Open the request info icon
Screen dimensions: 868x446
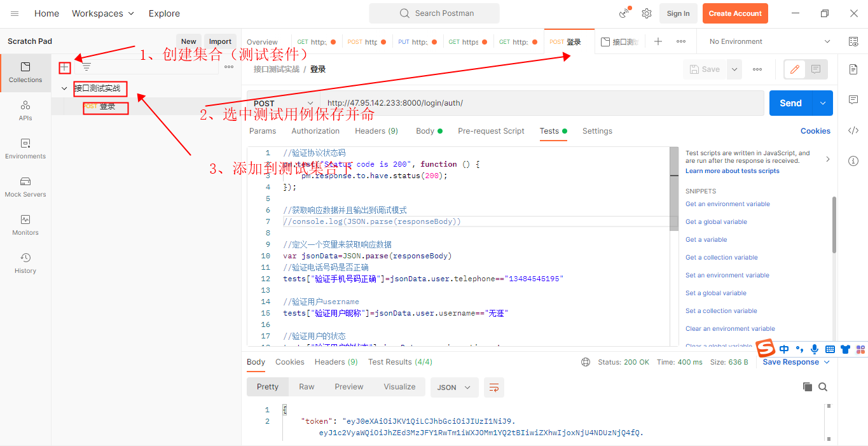click(x=853, y=161)
